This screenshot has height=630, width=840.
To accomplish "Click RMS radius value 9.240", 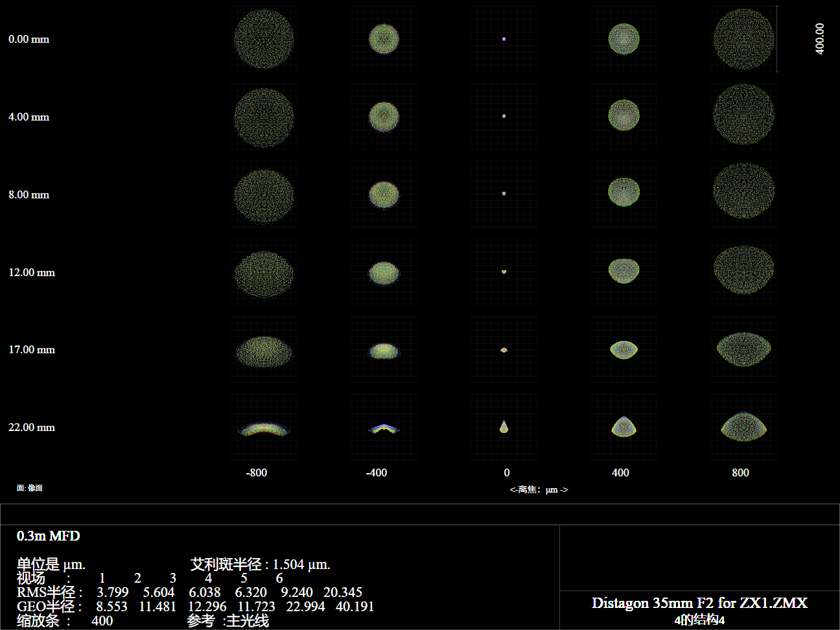I will pyautogui.click(x=297, y=592).
